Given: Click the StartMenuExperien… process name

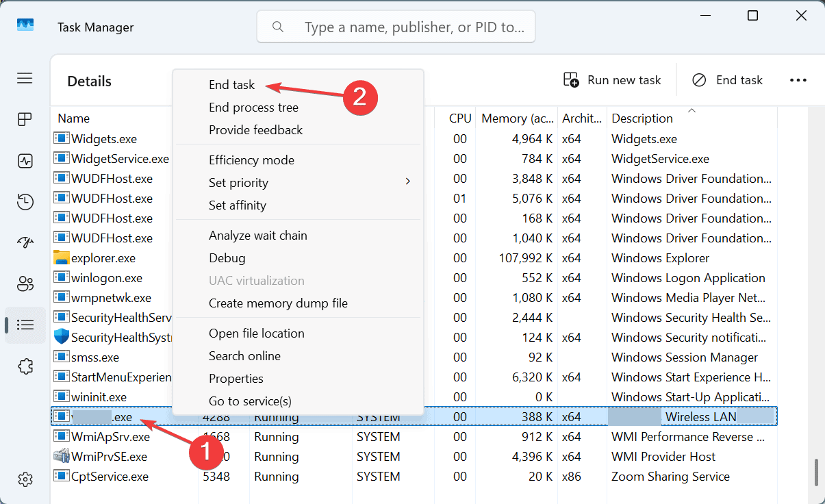Looking at the screenshot, I should tap(121, 377).
